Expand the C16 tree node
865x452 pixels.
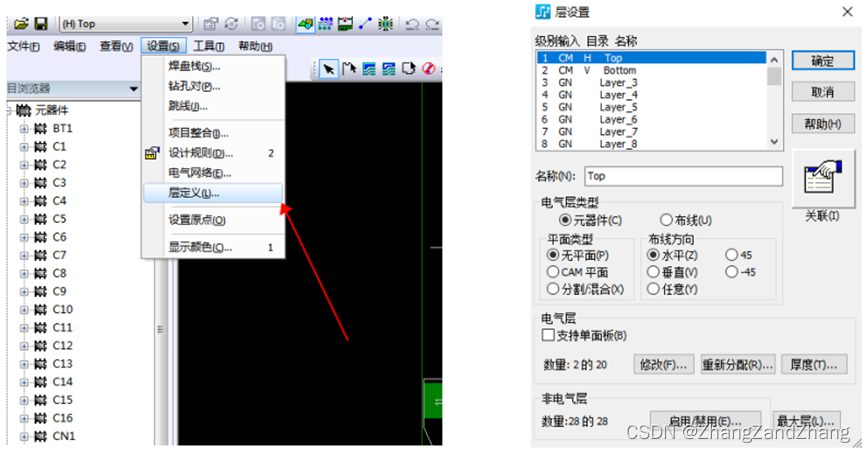(24, 419)
